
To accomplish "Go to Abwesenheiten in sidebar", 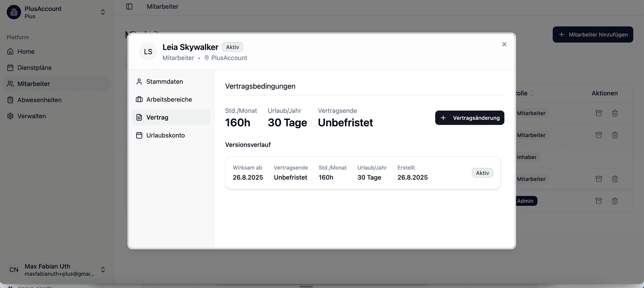I will [40, 100].
